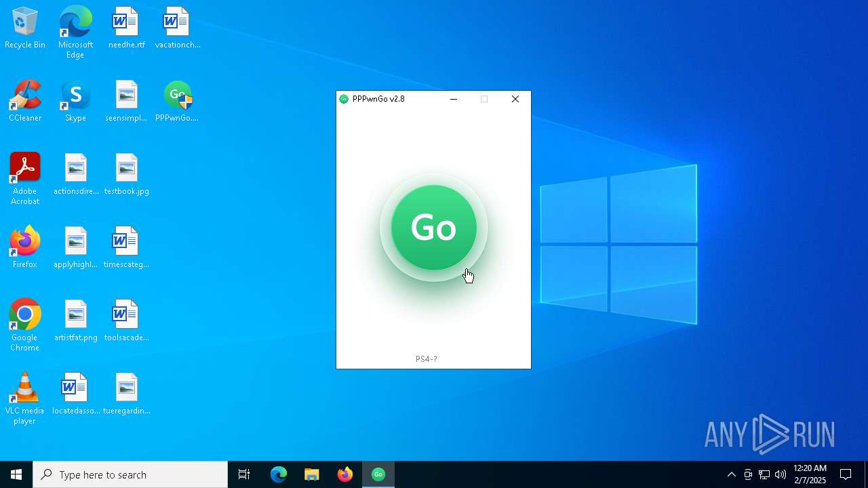Click PPPwnGo taskbar button
This screenshot has height=488, width=868.
(378, 474)
